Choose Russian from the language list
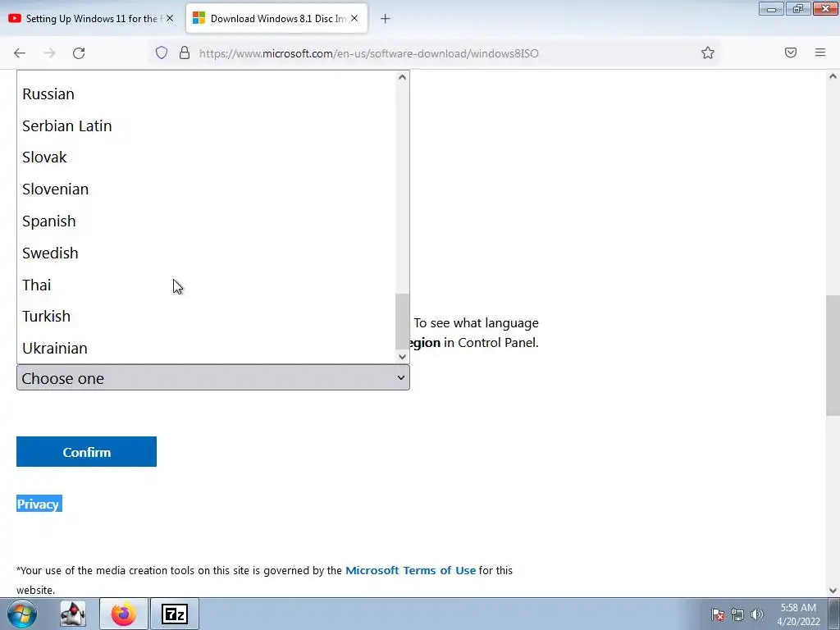The height and width of the screenshot is (630, 840). [x=206, y=94]
